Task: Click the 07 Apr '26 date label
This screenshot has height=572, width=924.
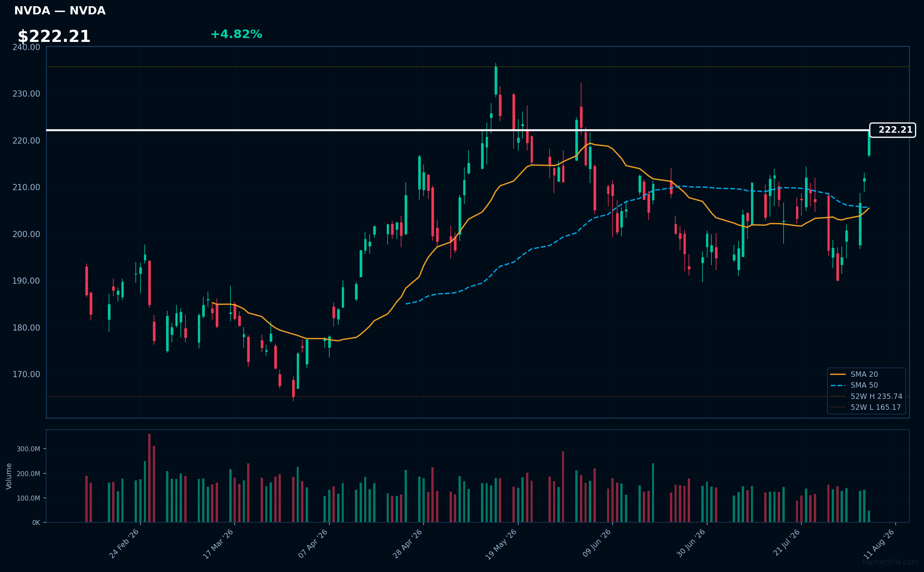Action: (313, 544)
